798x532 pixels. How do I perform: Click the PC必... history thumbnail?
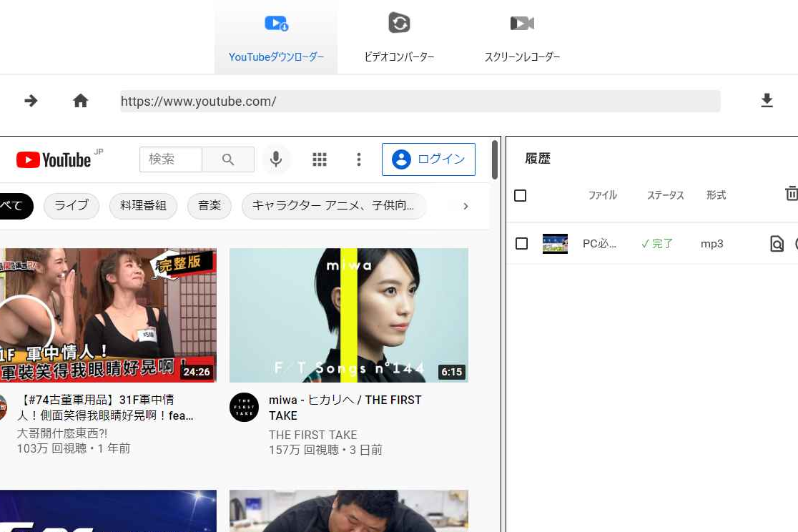coord(556,244)
